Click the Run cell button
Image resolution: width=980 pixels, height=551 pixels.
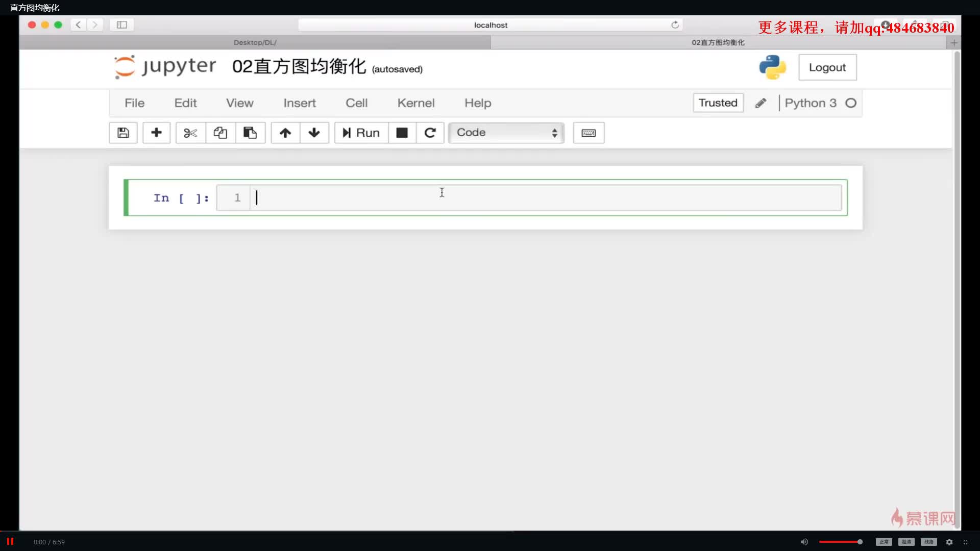point(360,132)
